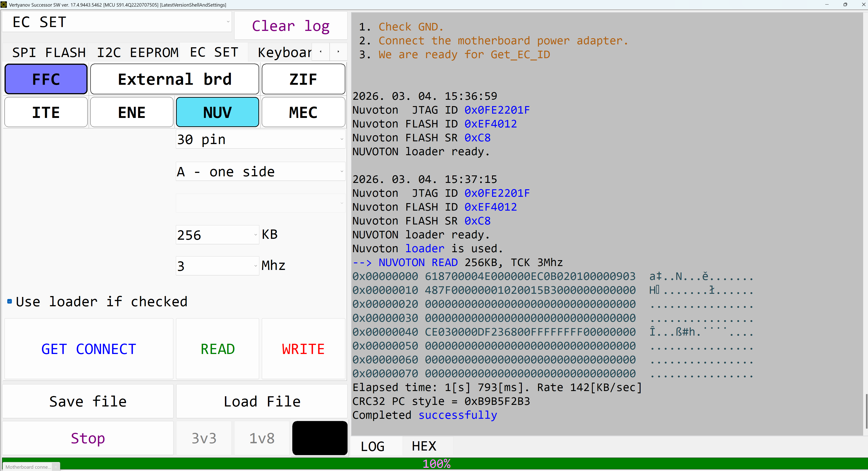Switch to the SPI FLASH tab
Image resolution: width=868 pixels, height=471 pixels.
pos(48,52)
